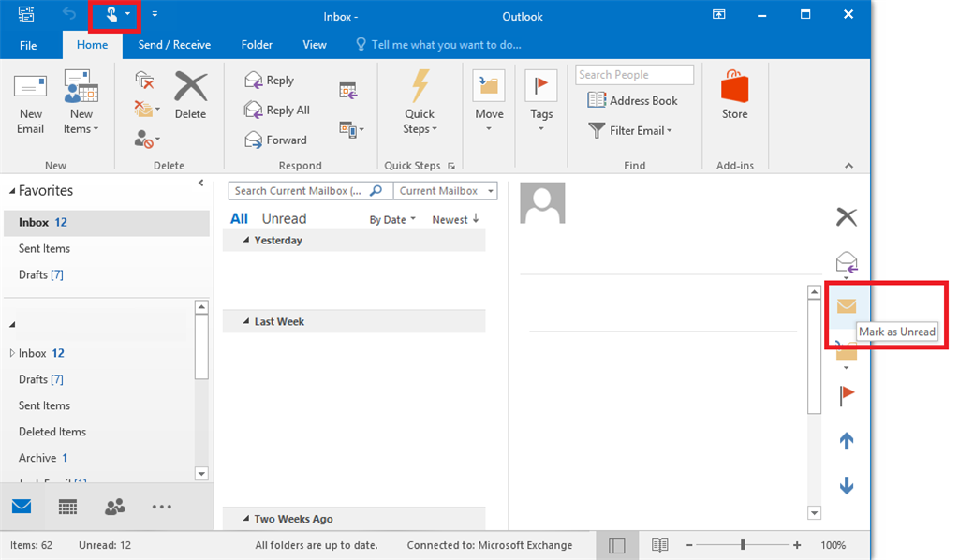Collapse the Favorites section
The image size is (959, 560).
click(x=11, y=191)
